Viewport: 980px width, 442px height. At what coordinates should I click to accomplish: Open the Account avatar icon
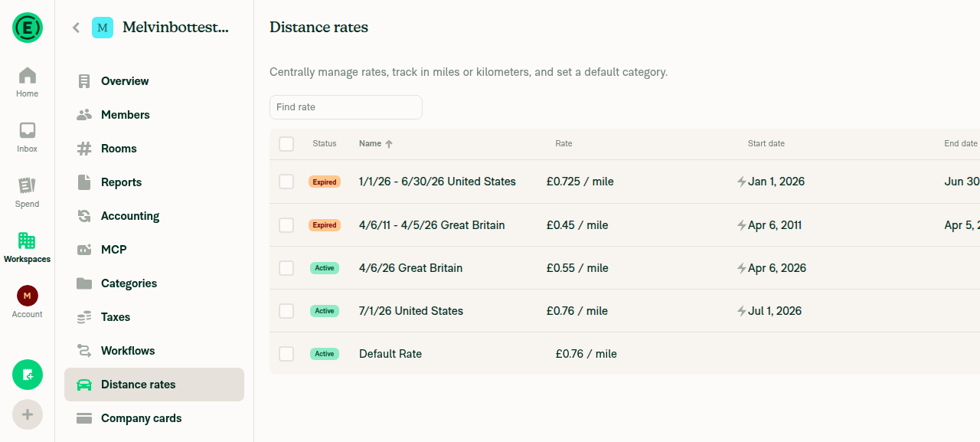click(27, 296)
